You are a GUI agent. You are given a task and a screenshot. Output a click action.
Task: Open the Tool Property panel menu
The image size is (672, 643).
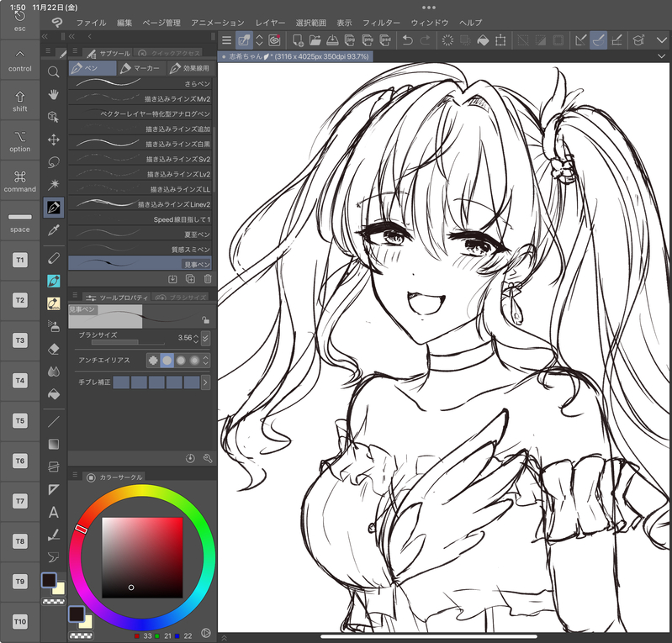(x=75, y=295)
